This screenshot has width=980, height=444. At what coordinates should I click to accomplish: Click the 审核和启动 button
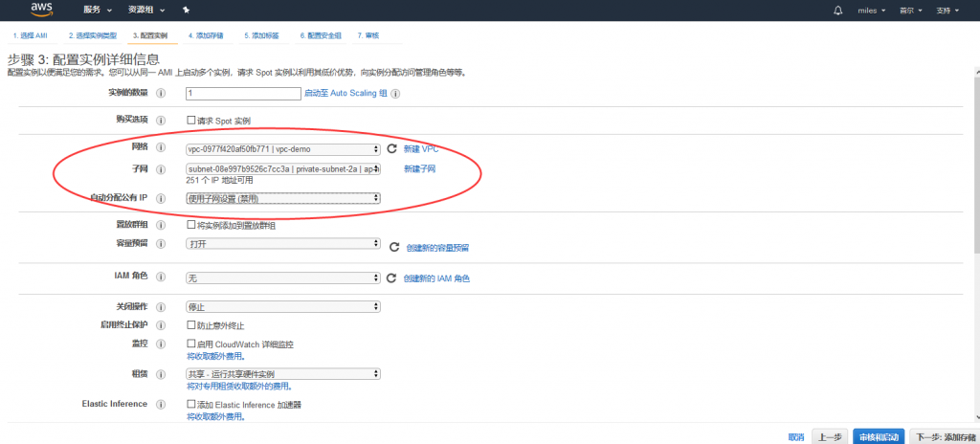click(878, 436)
